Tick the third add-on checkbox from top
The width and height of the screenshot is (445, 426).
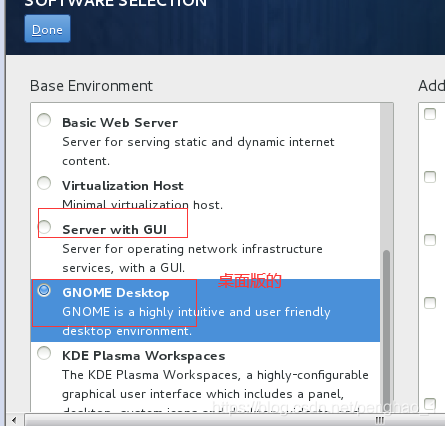click(x=430, y=240)
